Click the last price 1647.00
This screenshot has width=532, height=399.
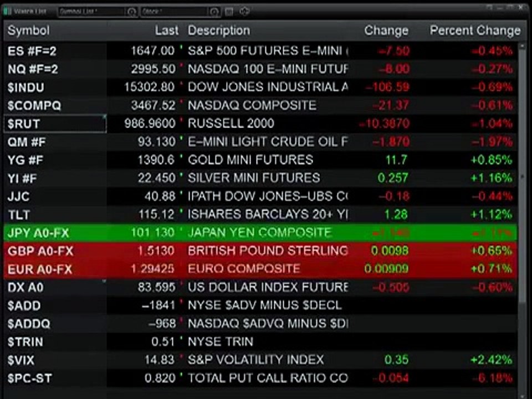(153, 51)
